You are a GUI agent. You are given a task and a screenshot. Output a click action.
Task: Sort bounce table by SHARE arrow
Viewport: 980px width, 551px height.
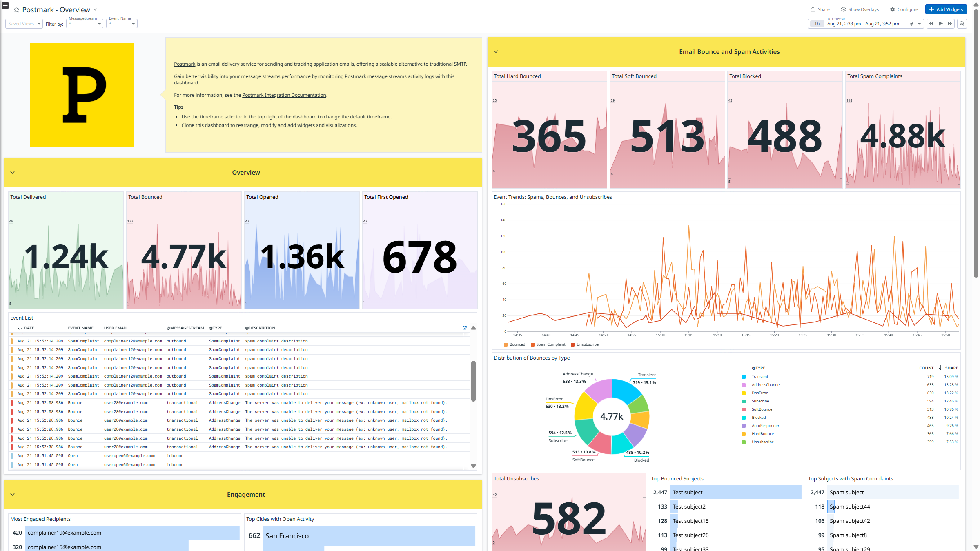940,368
